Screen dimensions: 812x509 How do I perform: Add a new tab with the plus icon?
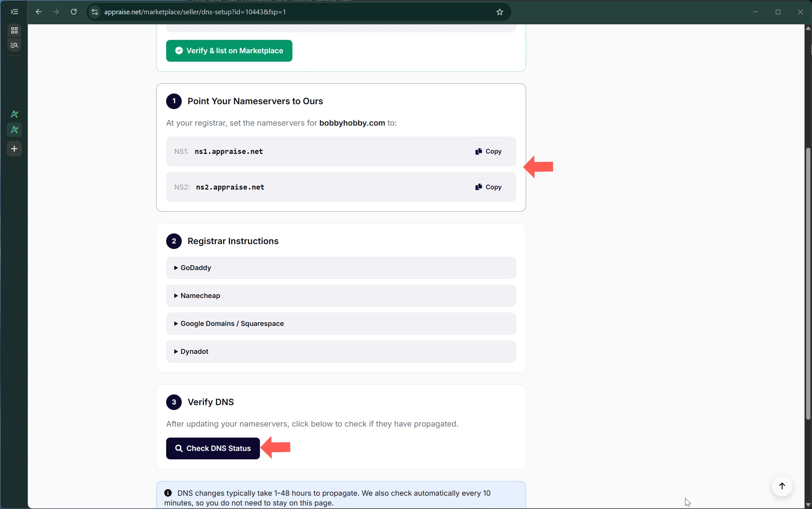[14, 149]
